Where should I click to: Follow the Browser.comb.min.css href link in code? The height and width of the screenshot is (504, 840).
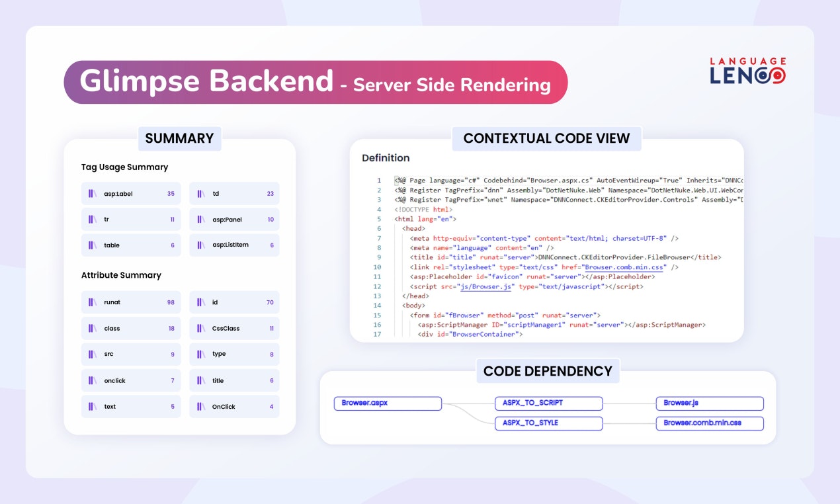[623, 267]
